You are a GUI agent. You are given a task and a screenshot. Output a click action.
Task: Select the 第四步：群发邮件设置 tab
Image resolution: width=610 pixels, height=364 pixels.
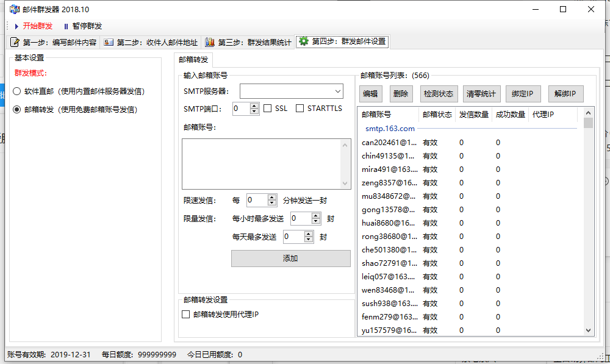(x=342, y=41)
